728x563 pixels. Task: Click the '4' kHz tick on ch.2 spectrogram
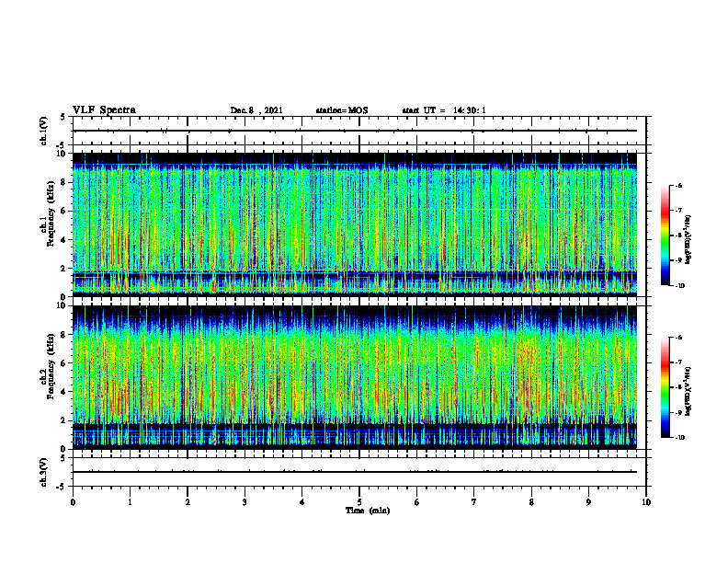click(x=64, y=392)
